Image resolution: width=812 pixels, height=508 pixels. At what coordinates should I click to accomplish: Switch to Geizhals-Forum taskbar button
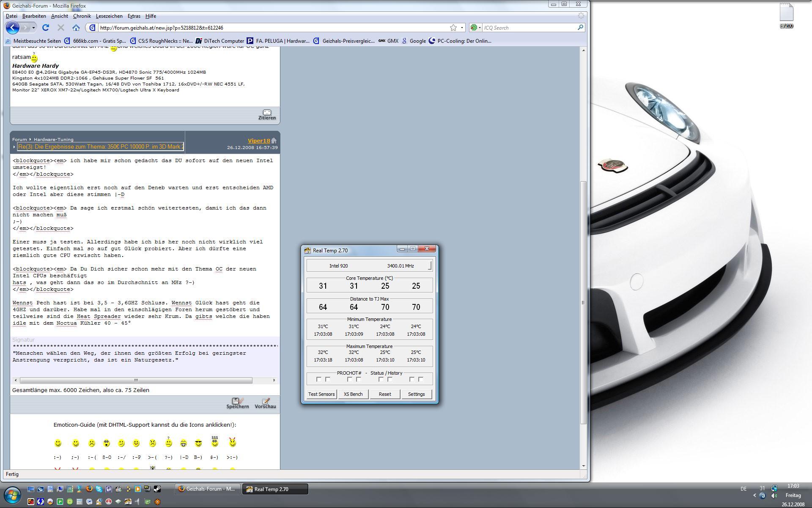(x=207, y=489)
